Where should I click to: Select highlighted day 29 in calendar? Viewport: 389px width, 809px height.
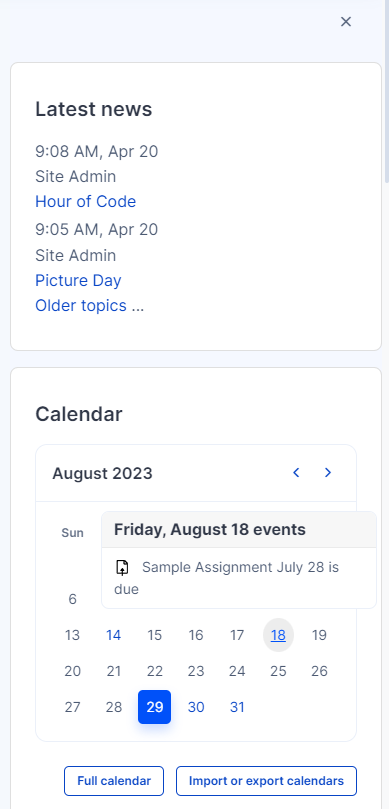pos(155,707)
